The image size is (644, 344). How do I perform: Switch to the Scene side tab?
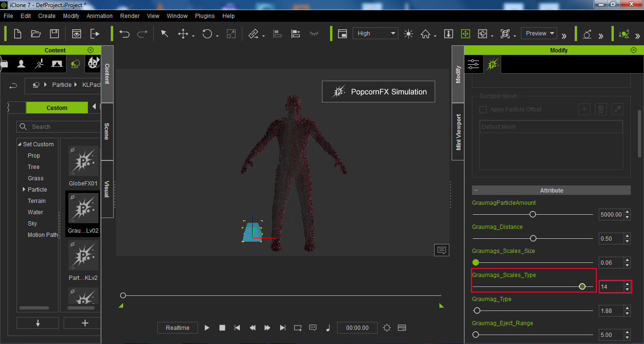pyautogui.click(x=107, y=132)
